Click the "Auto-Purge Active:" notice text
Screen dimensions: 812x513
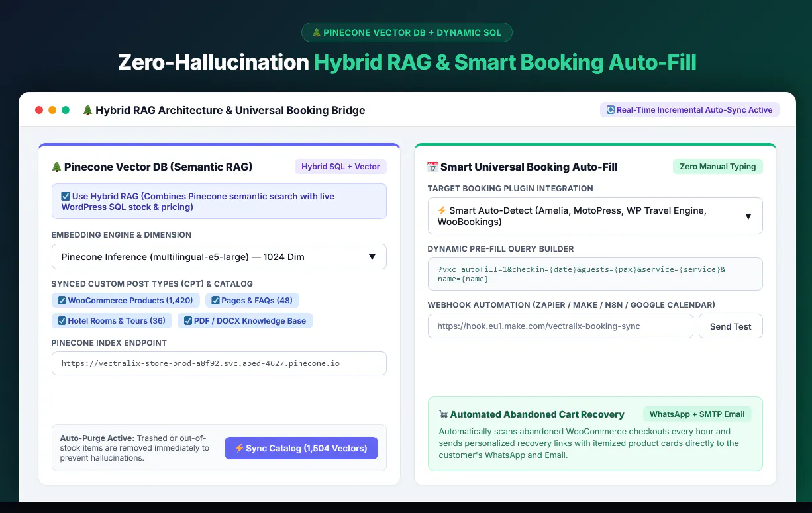(x=97, y=438)
